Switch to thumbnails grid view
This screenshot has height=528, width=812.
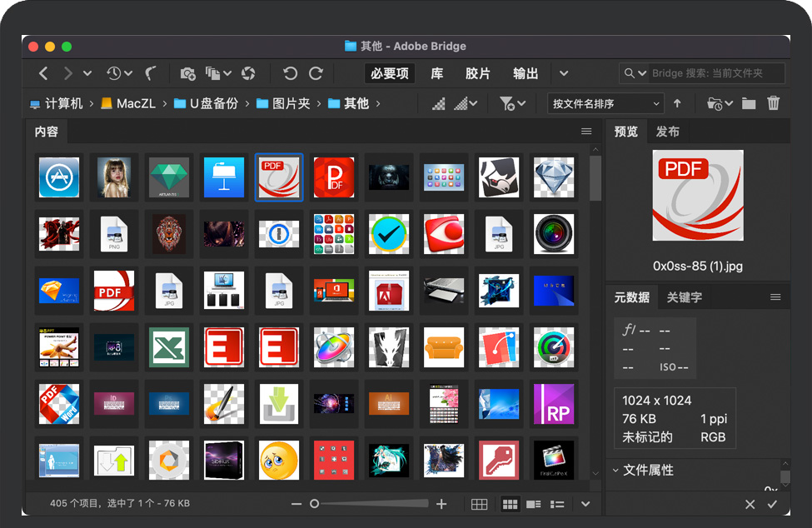(x=510, y=505)
